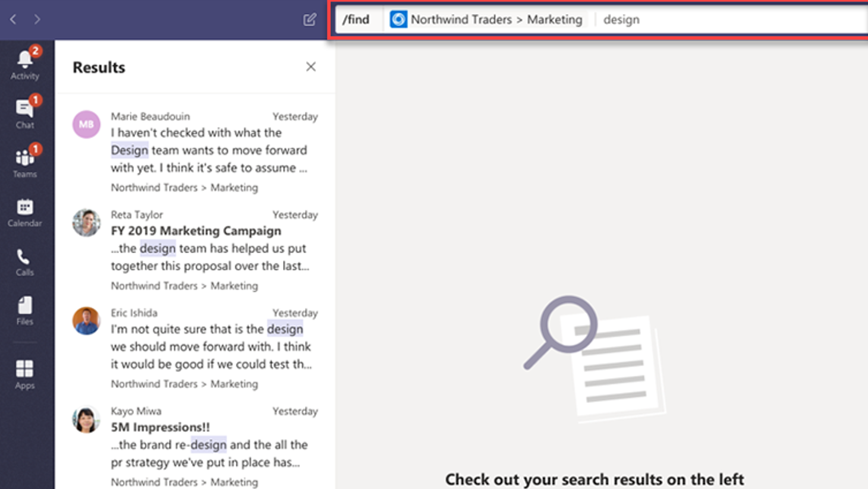Viewport: 868px width, 489px height.
Task: Click Marie Beaudouin's MB avatar
Action: click(x=86, y=124)
